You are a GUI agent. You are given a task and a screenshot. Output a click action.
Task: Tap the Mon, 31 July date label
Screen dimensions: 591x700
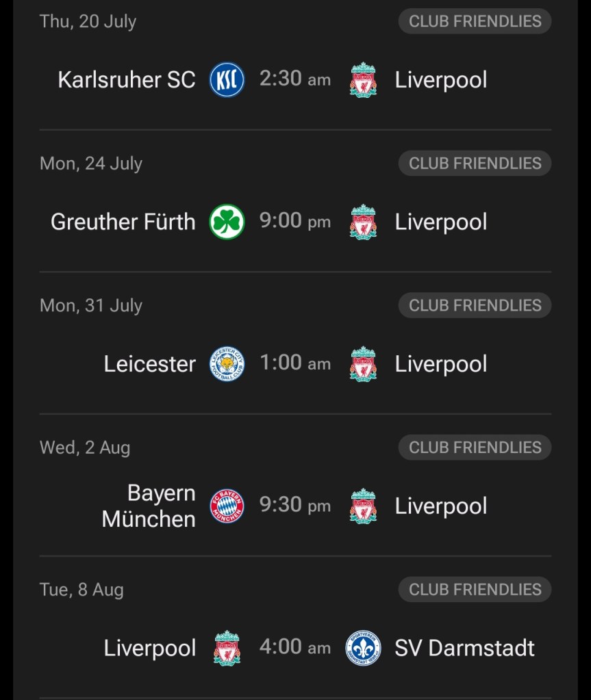click(x=91, y=305)
